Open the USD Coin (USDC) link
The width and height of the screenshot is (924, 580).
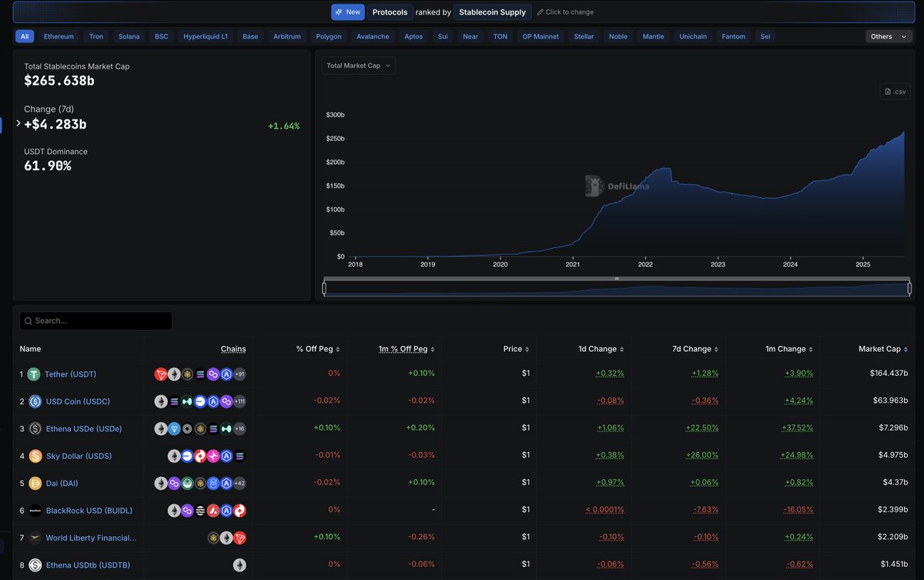77,401
